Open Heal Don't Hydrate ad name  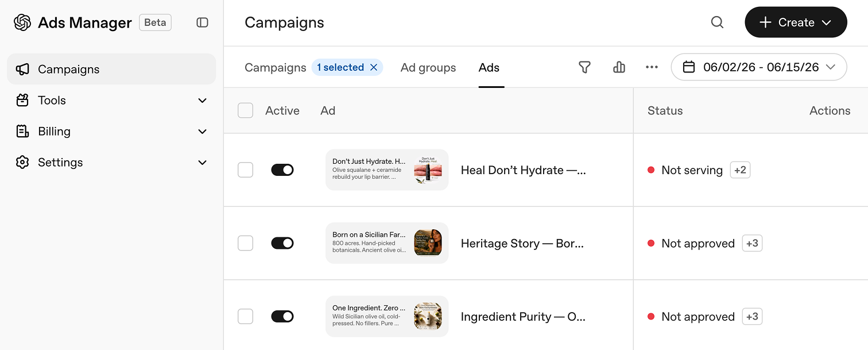click(x=523, y=170)
